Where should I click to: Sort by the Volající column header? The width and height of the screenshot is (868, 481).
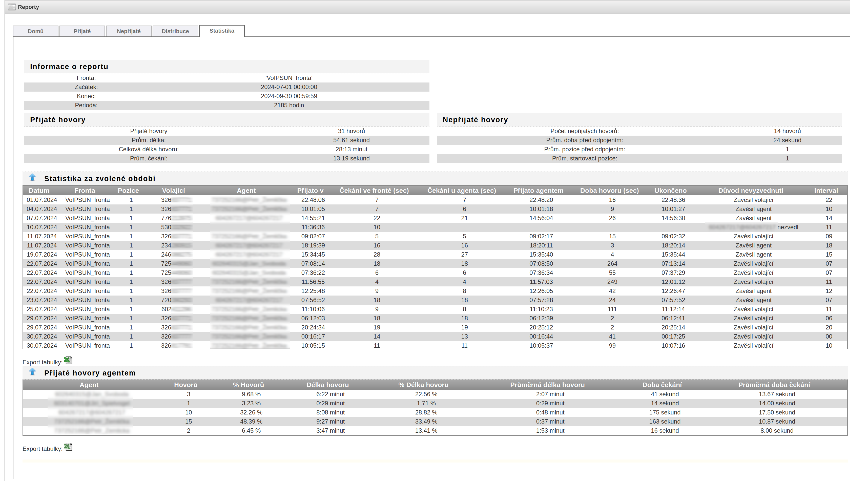(x=174, y=191)
